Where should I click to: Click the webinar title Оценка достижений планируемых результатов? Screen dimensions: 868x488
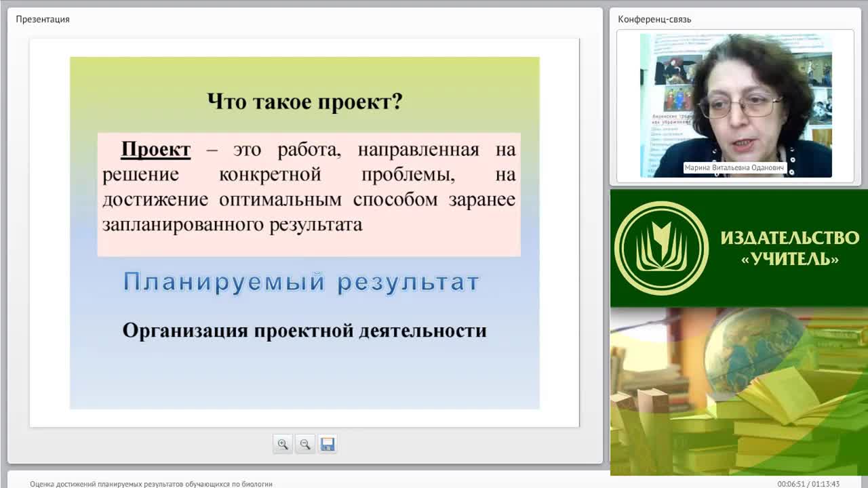click(151, 484)
